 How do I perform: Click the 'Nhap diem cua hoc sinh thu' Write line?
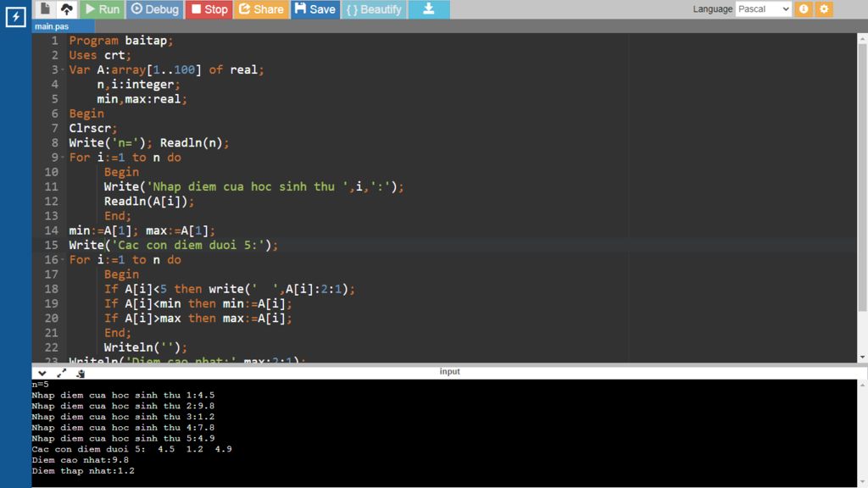253,186
